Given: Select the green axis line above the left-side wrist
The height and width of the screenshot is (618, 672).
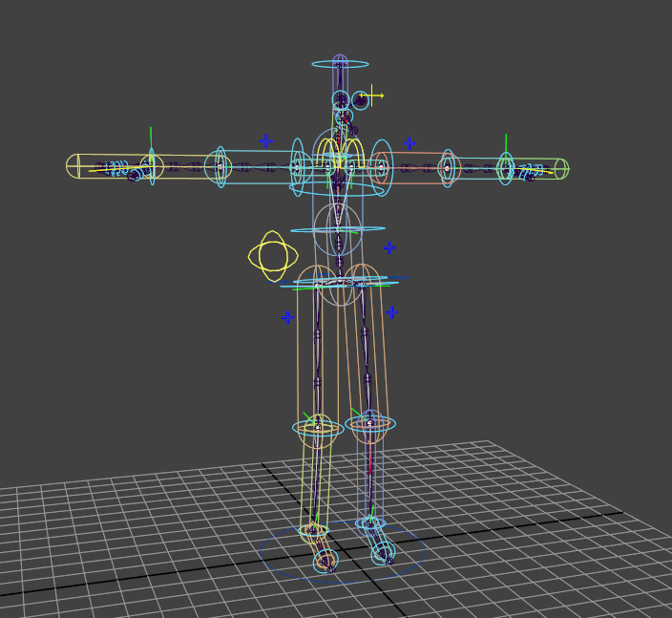Looking at the screenshot, I should (151, 140).
